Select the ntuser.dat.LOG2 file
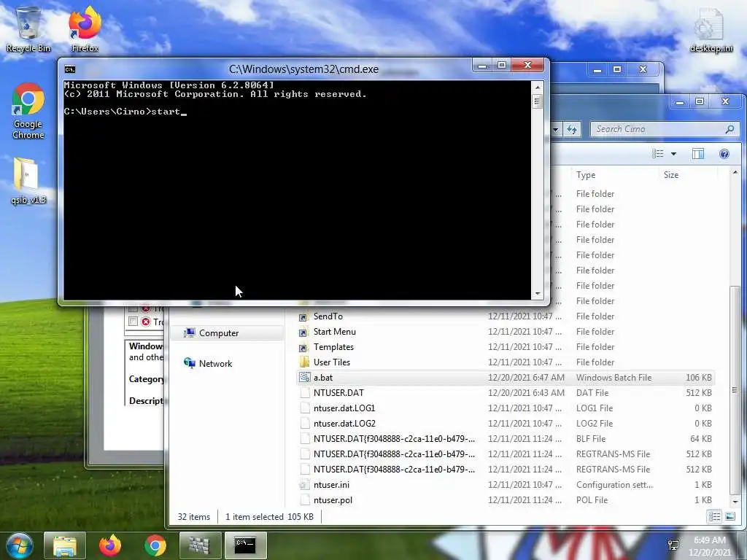The image size is (747, 560). 505,424
